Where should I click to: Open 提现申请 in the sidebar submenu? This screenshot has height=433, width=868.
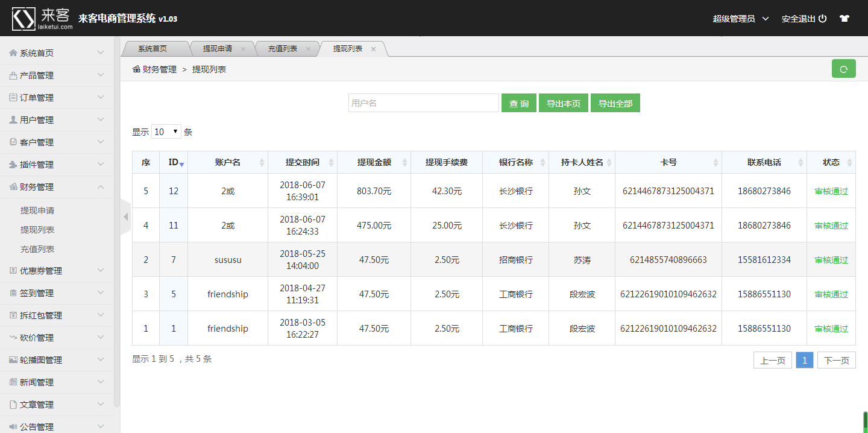(37, 210)
